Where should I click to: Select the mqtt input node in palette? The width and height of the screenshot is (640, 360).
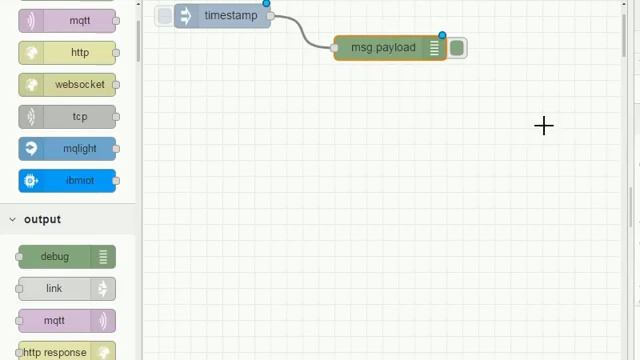(x=67, y=21)
